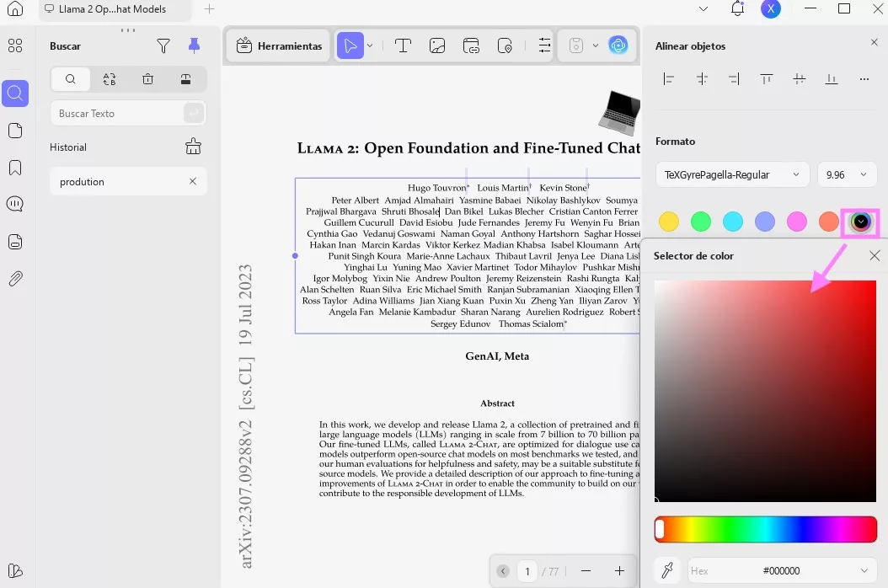Expand the save options dropdown arrow
Viewport: 888px width, 588px height.
[x=595, y=45]
